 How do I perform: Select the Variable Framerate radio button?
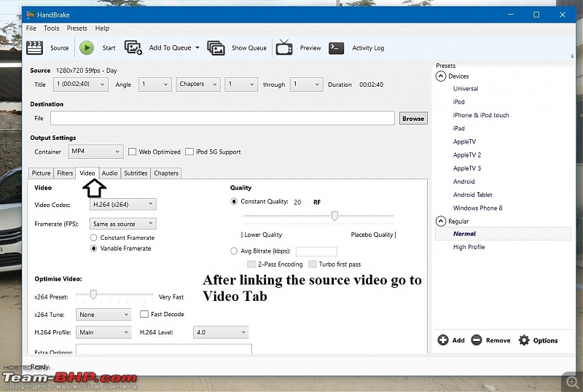[94, 248]
